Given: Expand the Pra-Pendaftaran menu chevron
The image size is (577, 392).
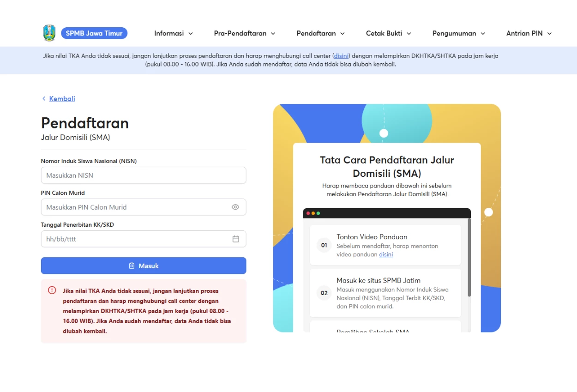Looking at the screenshot, I should pos(273,34).
